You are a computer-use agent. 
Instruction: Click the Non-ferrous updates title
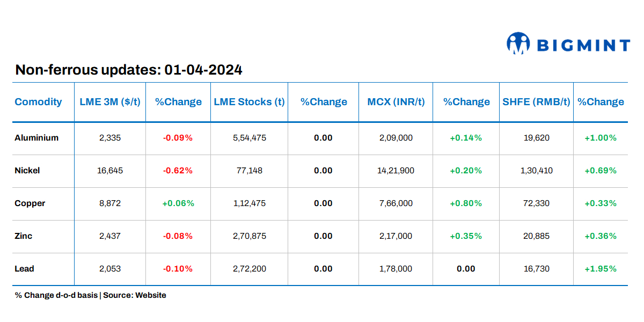[129, 70]
